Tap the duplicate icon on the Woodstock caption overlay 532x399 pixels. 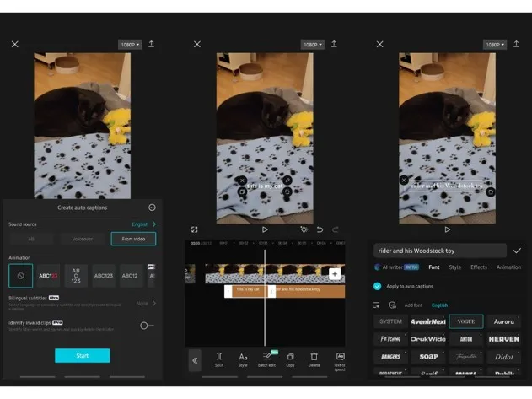491,192
